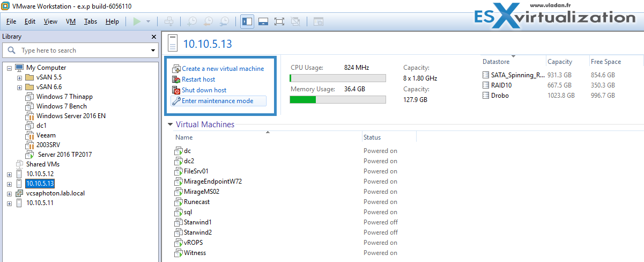Select Windows 7 Bench in the library

click(x=62, y=106)
